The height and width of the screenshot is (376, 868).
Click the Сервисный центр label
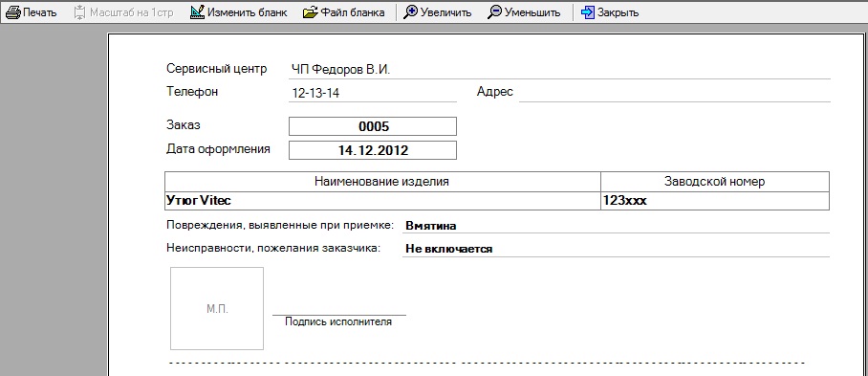click(216, 69)
